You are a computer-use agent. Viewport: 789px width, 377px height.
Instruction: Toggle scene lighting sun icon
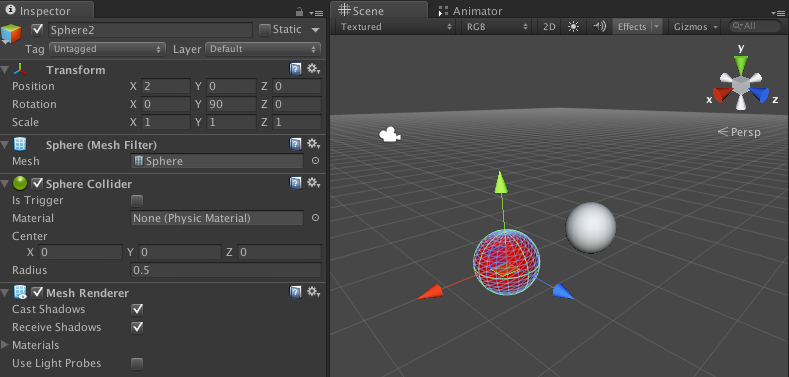(x=573, y=27)
